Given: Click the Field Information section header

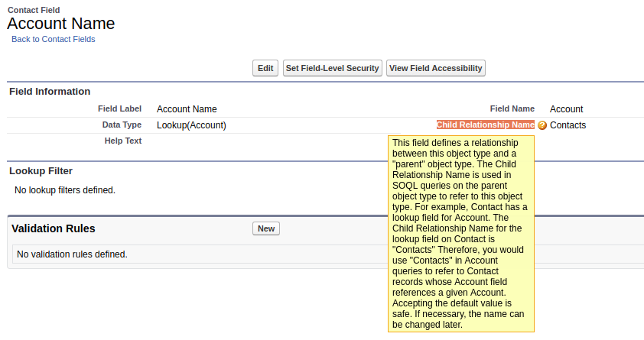Looking at the screenshot, I should 50,92.
